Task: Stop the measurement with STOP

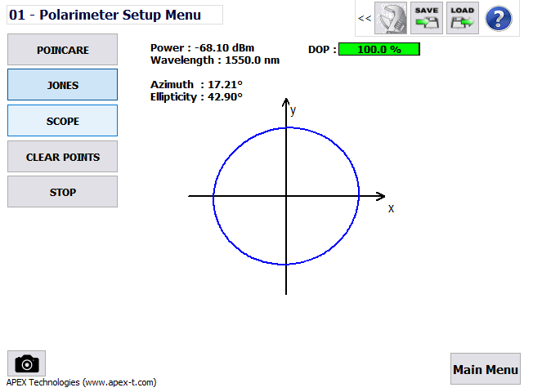Action: pos(63,192)
